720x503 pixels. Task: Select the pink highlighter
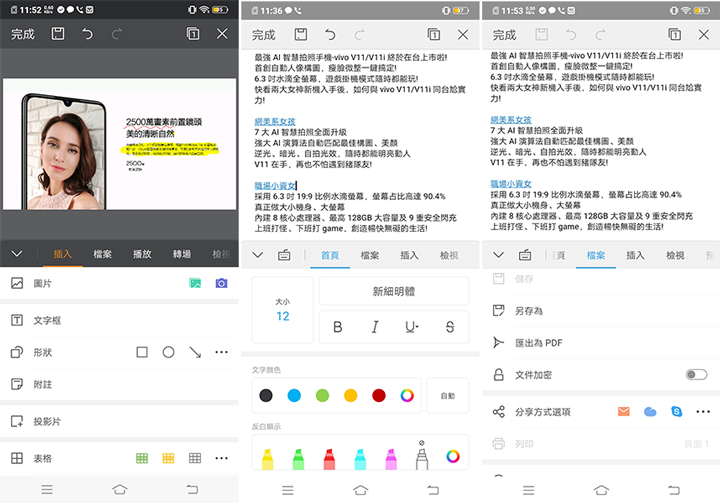pyautogui.click(x=391, y=459)
